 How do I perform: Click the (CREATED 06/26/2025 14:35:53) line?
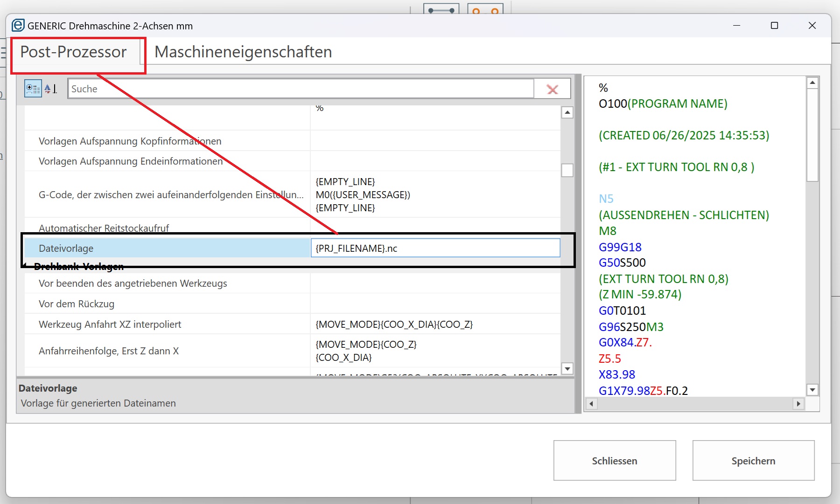pos(684,135)
